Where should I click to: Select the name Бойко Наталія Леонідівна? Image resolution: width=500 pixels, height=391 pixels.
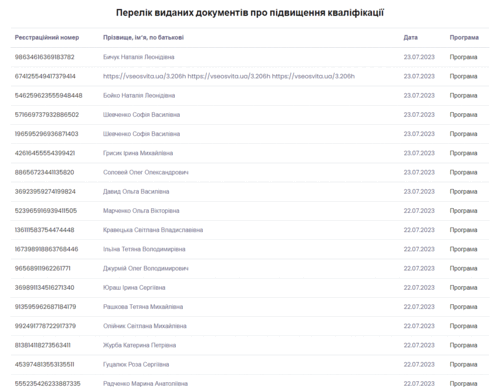pyautogui.click(x=139, y=96)
